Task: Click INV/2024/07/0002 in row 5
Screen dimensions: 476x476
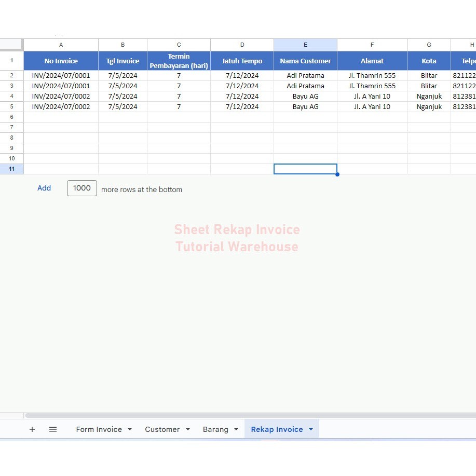Action: pos(61,106)
